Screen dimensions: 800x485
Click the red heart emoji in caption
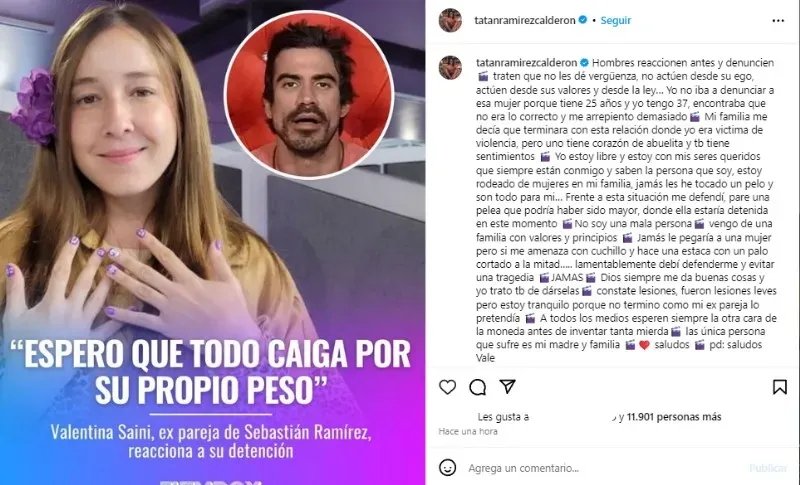click(644, 345)
